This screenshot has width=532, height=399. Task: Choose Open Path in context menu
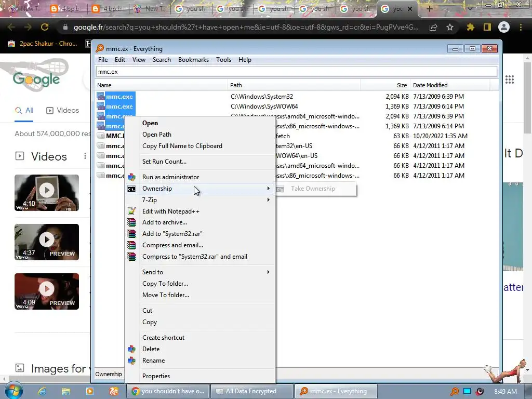(x=201, y=135)
